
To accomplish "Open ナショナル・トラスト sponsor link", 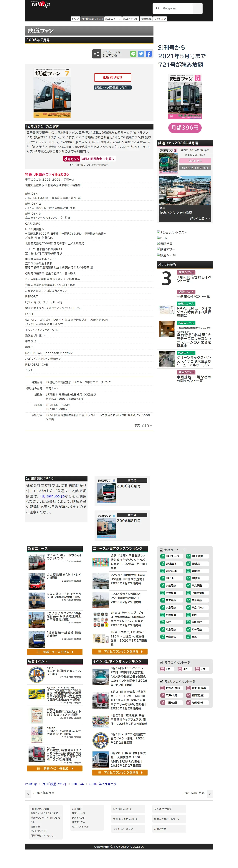I will click(x=172, y=233).
